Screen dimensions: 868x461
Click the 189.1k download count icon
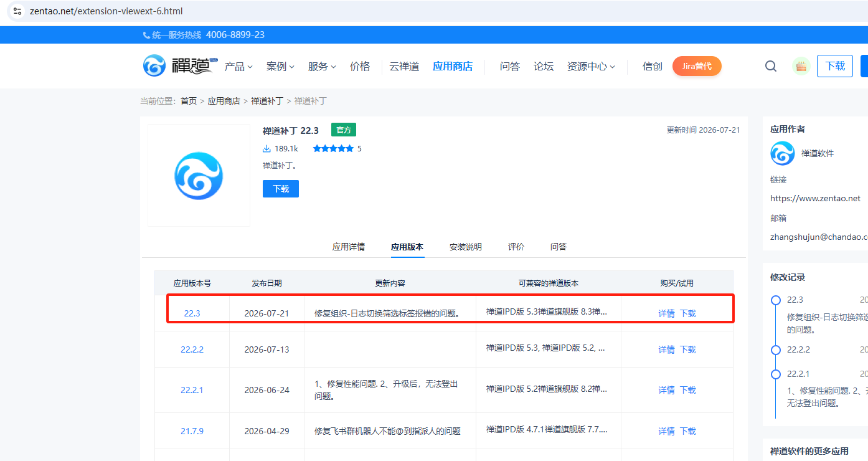pyautogui.click(x=267, y=149)
